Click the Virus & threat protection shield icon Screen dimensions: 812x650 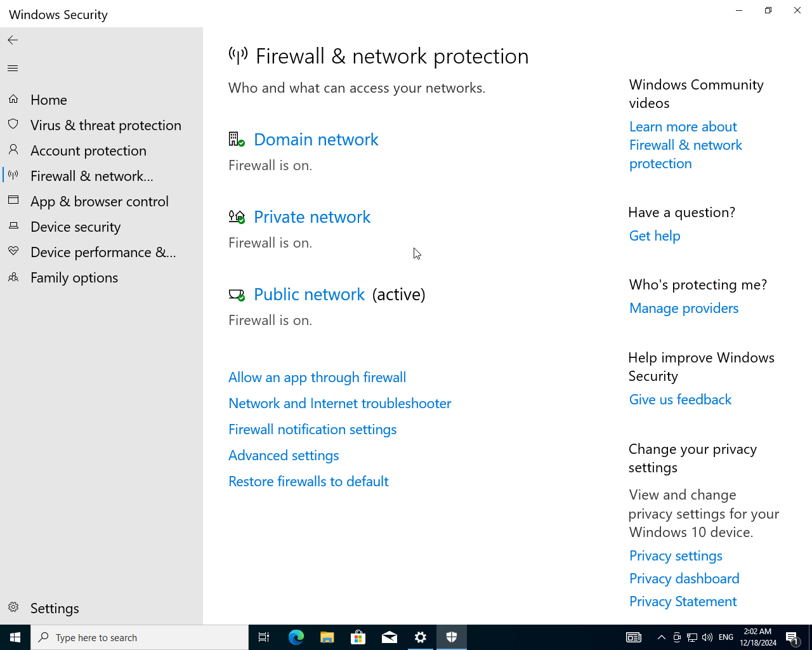click(x=13, y=124)
